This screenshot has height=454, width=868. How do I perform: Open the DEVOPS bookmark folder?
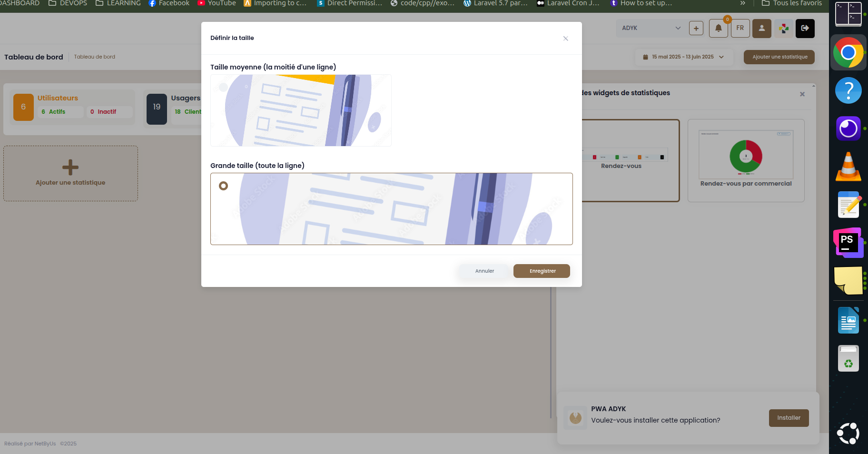point(68,3)
